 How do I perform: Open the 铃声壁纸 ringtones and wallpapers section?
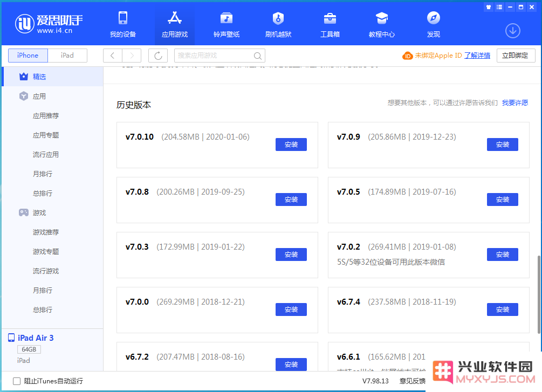[227, 24]
